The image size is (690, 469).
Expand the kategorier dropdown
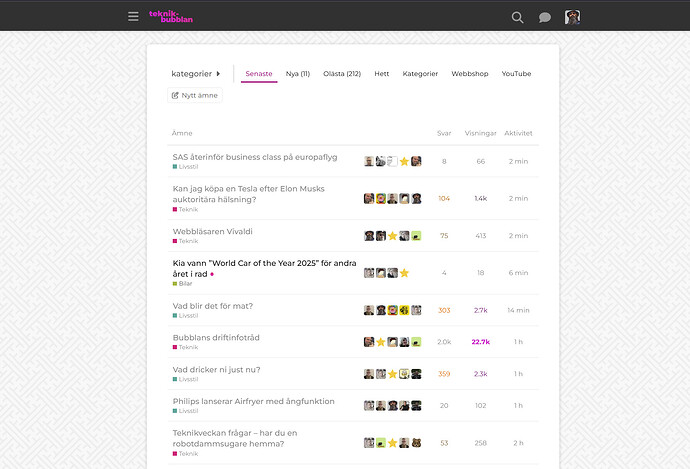pos(196,73)
